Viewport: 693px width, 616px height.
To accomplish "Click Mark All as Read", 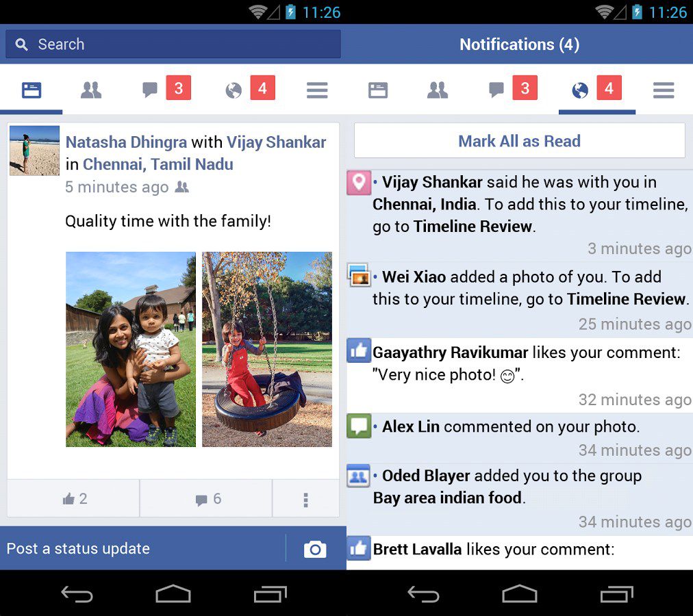I will click(520, 141).
